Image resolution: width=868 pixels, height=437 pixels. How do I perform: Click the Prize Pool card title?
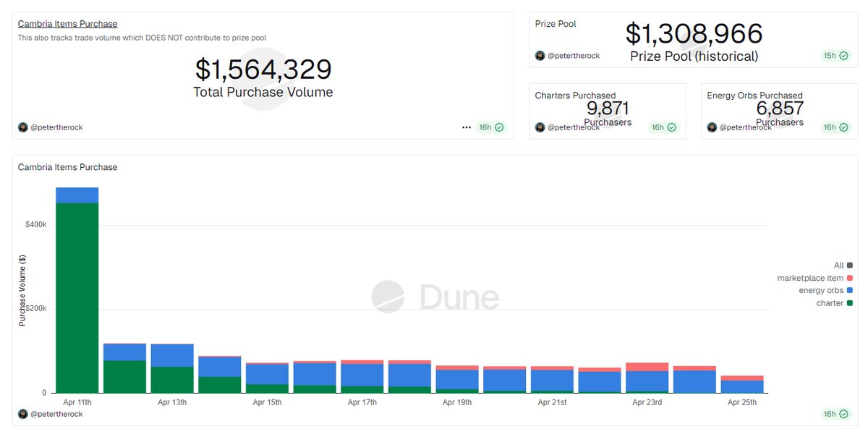tap(556, 24)
